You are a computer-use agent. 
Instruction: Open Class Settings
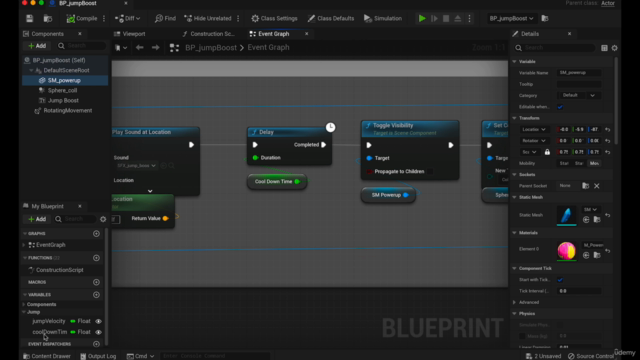(274, 18)
